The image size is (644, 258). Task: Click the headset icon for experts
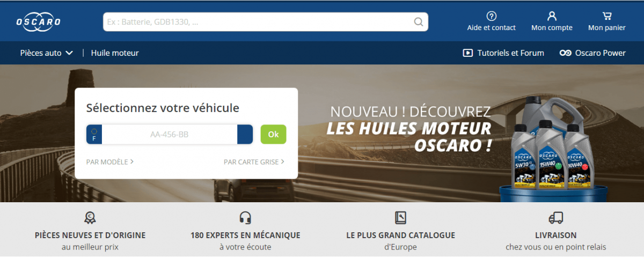245,217
